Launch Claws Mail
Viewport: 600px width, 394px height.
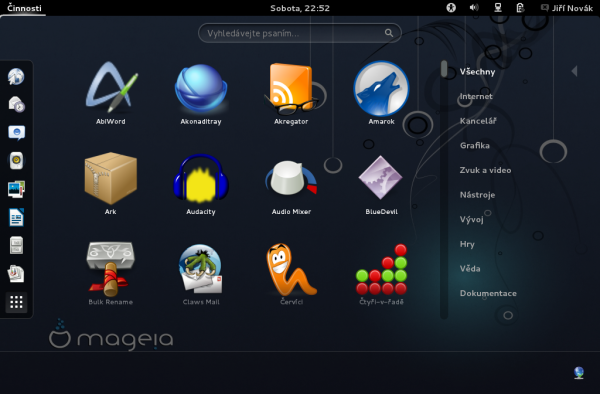click(201, 274)
